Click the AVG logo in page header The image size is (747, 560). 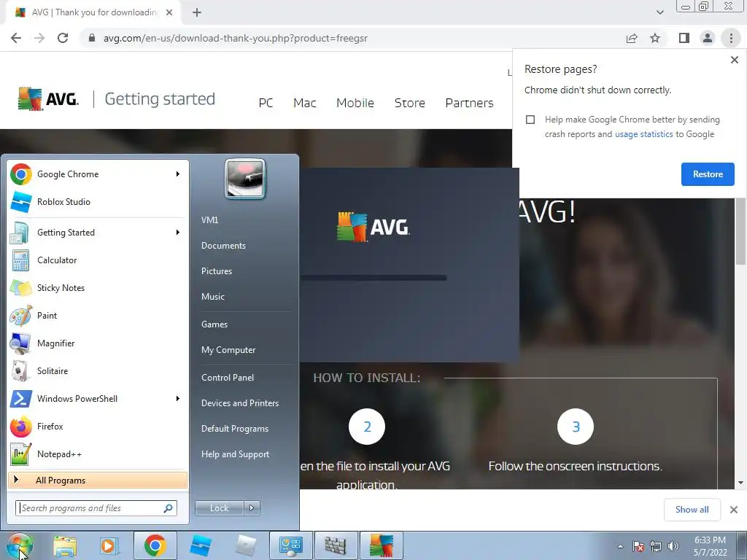(48, 99)
